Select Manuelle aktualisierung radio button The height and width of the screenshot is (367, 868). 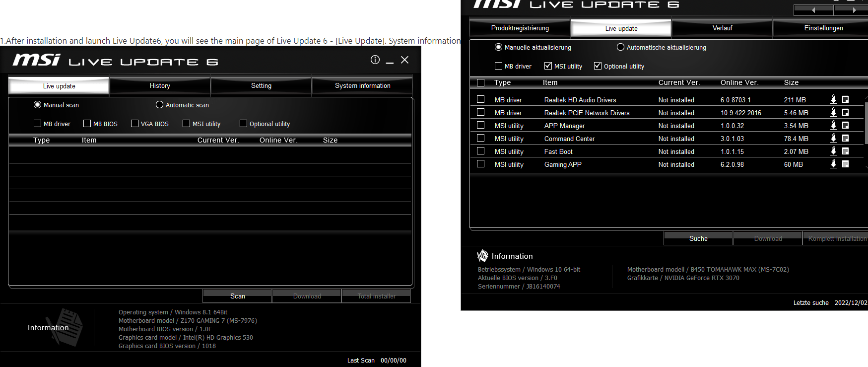(x=498, y=47)
